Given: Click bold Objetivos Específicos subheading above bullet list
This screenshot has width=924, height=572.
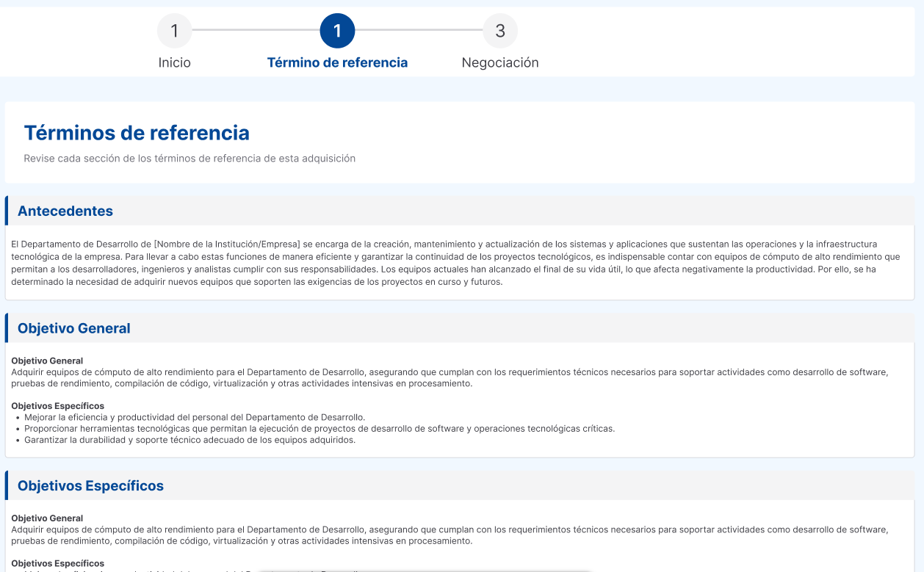Looking at the screenshot, I should [57, 406].
